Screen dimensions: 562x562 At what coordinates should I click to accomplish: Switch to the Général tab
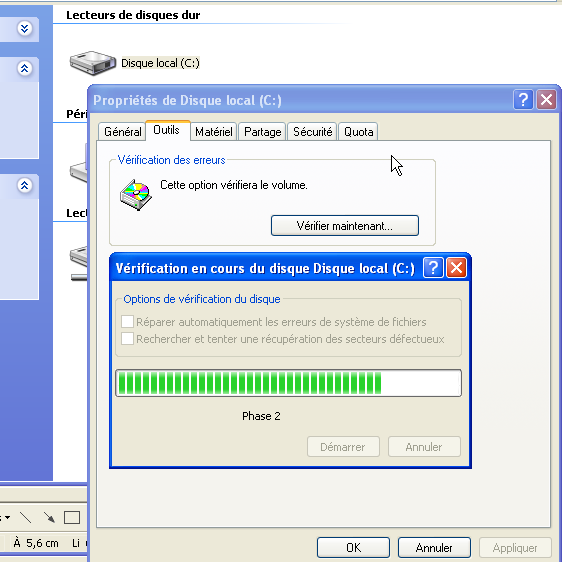pyautogui.click(x=122, y=132)
